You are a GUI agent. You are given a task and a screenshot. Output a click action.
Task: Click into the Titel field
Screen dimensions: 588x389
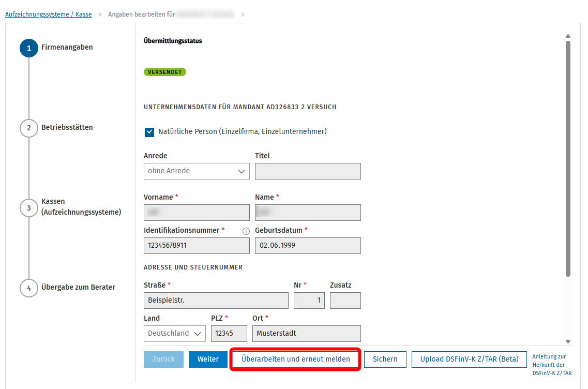(308, 171)
